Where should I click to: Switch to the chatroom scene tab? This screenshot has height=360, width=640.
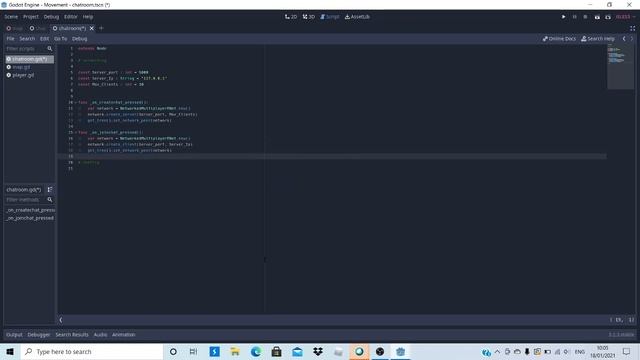69,28
